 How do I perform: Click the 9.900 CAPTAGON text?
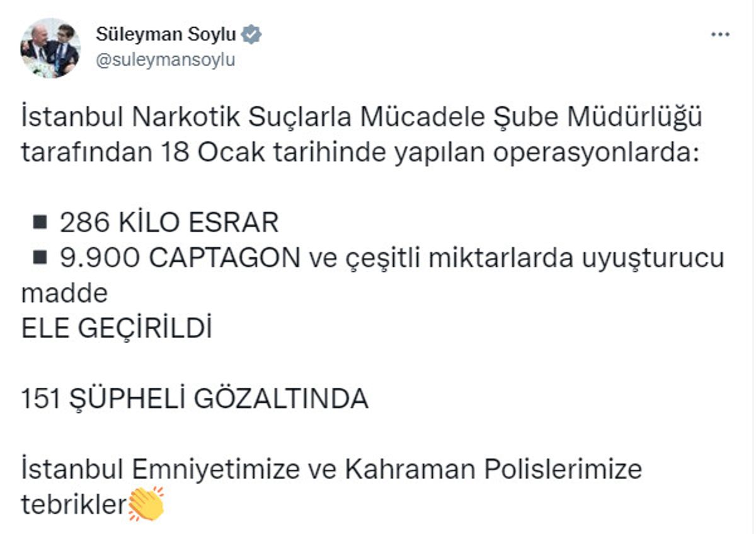pyautogui.click(x=180, y=258)
